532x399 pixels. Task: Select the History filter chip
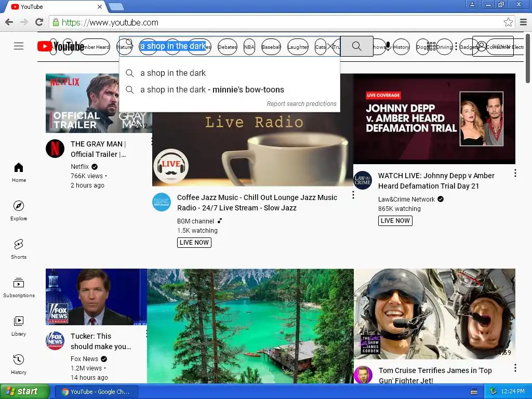pyautogui.click(x=401, y=47)
